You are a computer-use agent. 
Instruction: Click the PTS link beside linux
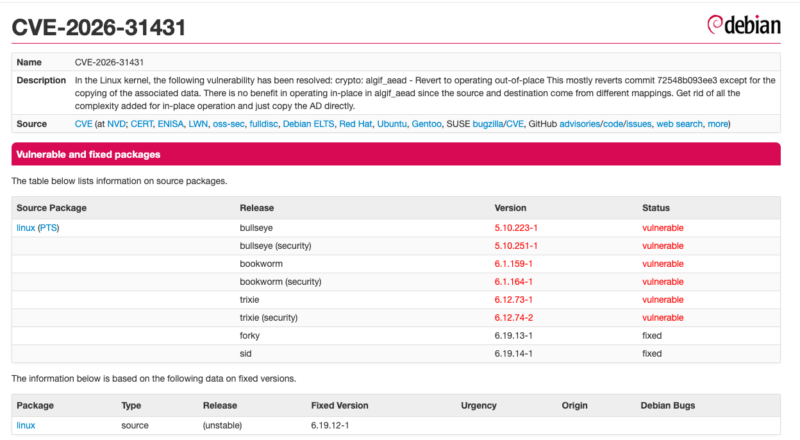tap(49, 228)
